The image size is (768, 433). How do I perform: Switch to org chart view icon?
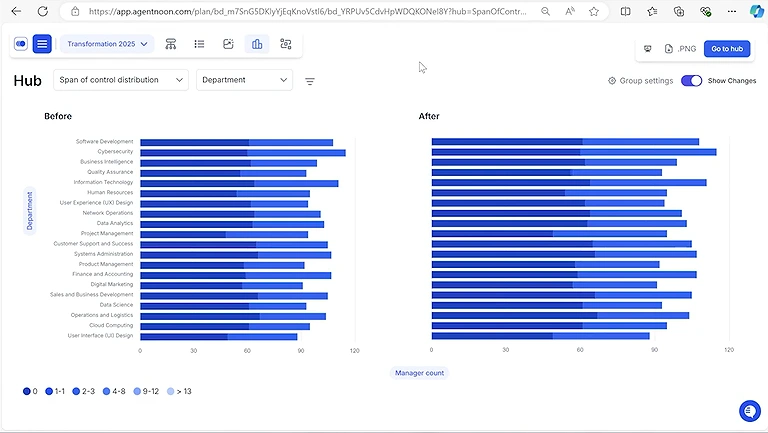click(170, 44)
